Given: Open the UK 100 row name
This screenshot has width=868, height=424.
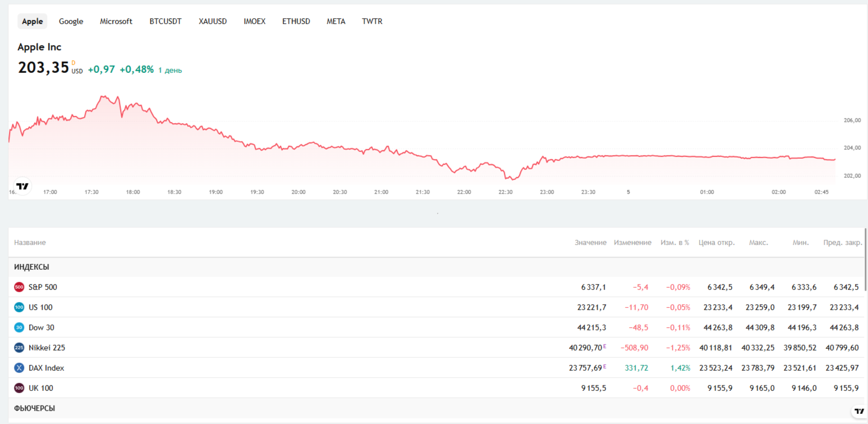Looking at the screenshot, I should [x=41, y=388].
